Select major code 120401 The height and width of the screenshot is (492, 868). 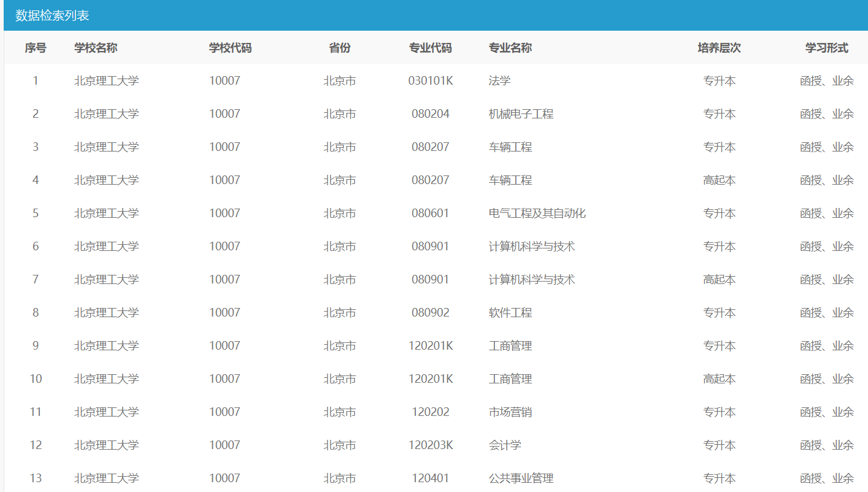[431, 478]
